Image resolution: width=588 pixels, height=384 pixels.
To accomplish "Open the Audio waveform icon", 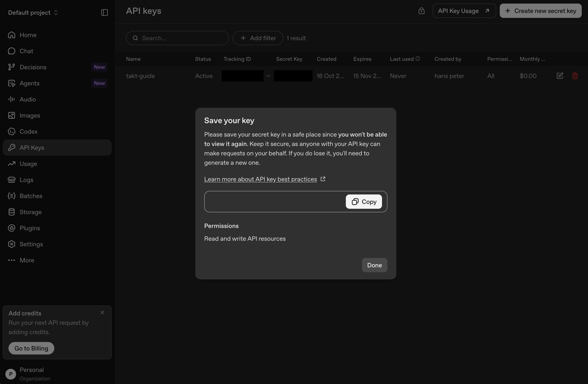I will point(12,99).
